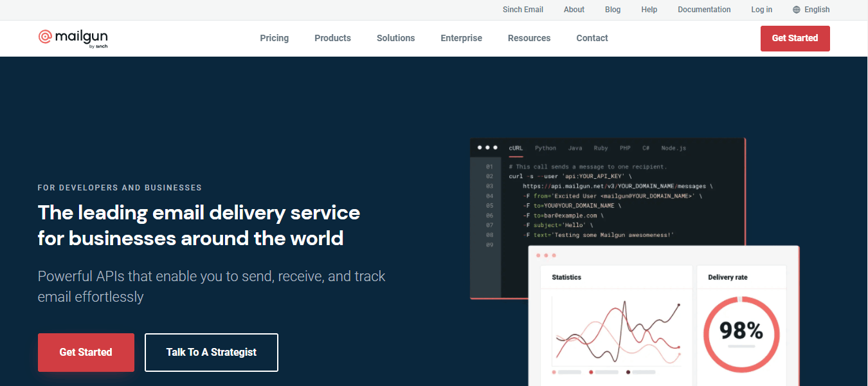Show the Java code example tab
This screenshot has width=868, height=386.
click(x=575, y=148)
